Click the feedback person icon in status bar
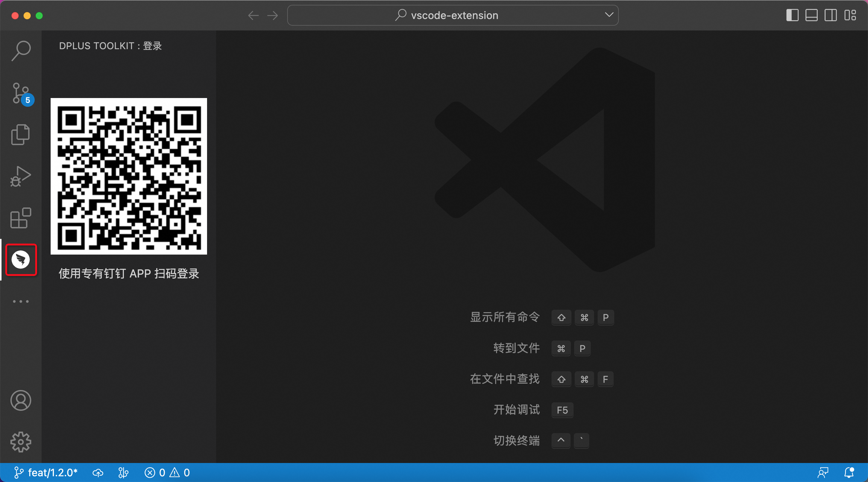The image size is (868, 482). click(x=823, y=473)
